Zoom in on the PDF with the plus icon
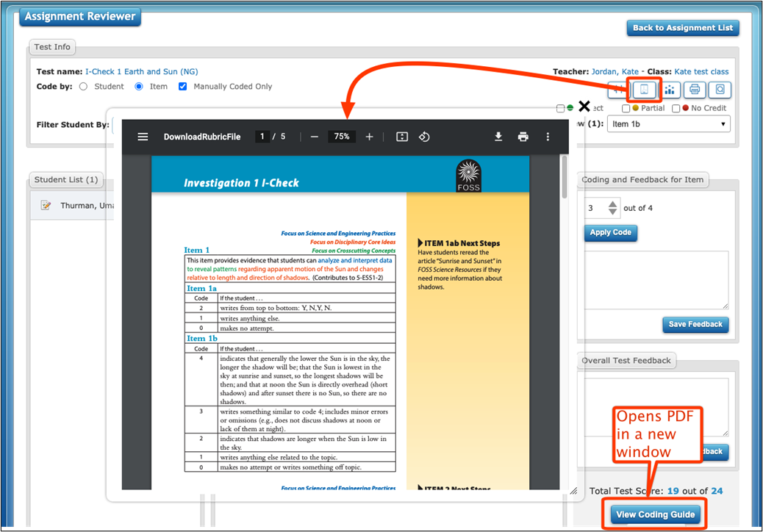 tap(370, 137)
